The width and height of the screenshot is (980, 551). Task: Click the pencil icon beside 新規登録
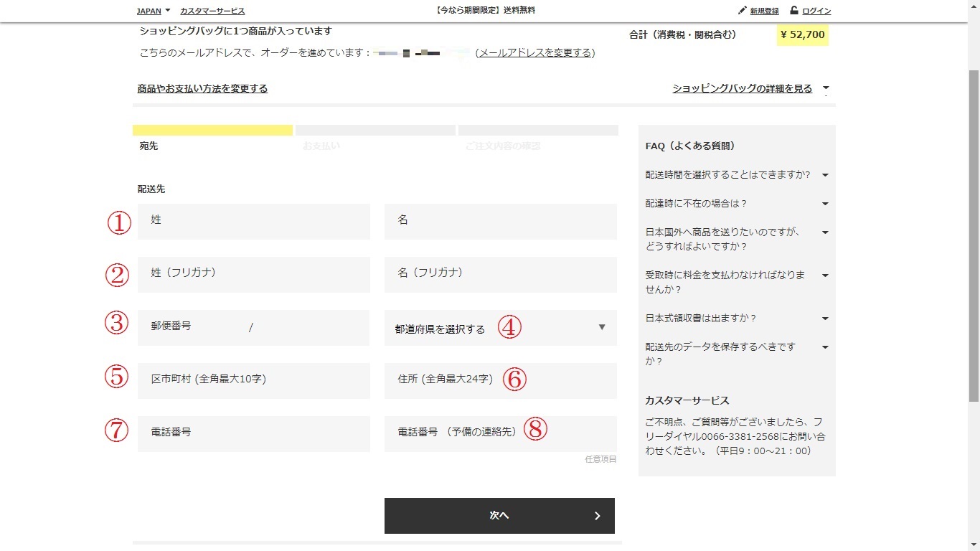(x=743, y=11)
